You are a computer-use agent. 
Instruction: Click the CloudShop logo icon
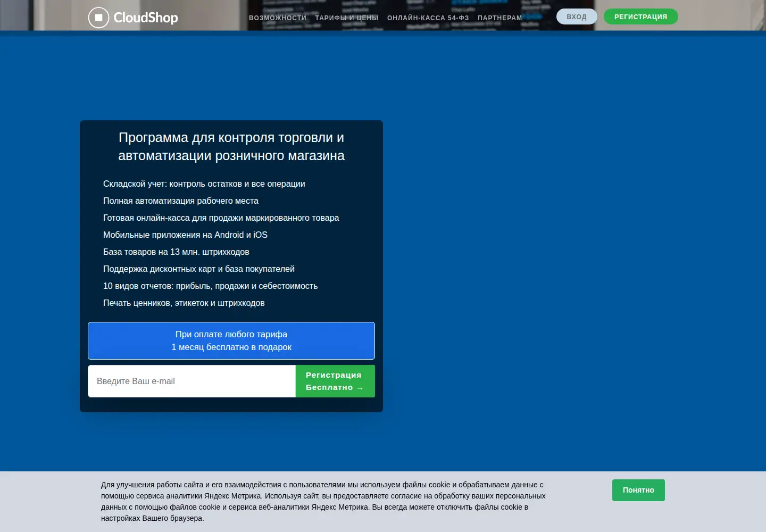coord(98,18)
